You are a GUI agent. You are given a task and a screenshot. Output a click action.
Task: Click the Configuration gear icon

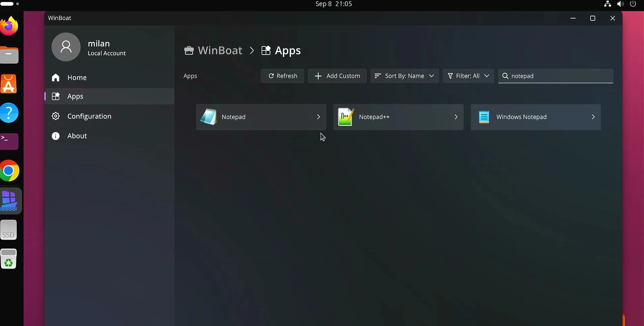[x=56, y=116]
